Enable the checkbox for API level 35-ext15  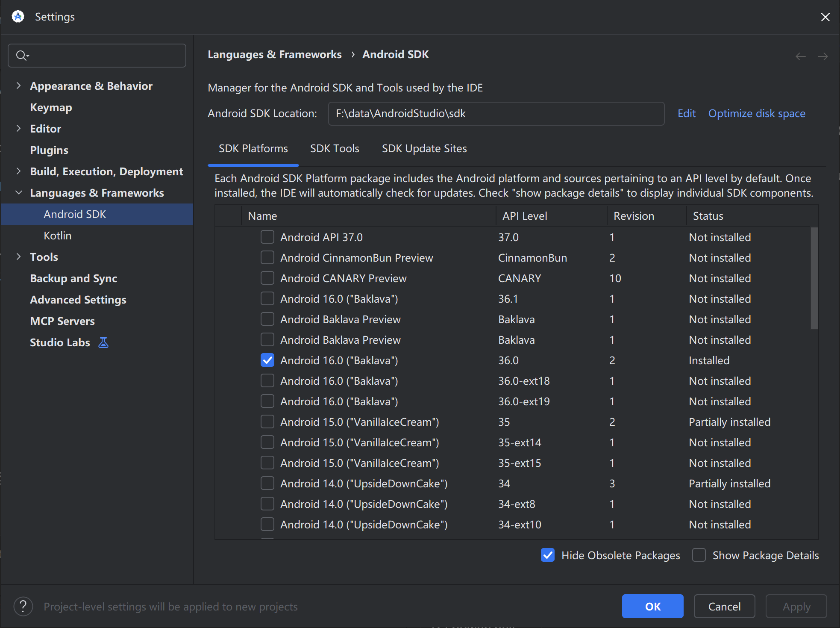267,463
